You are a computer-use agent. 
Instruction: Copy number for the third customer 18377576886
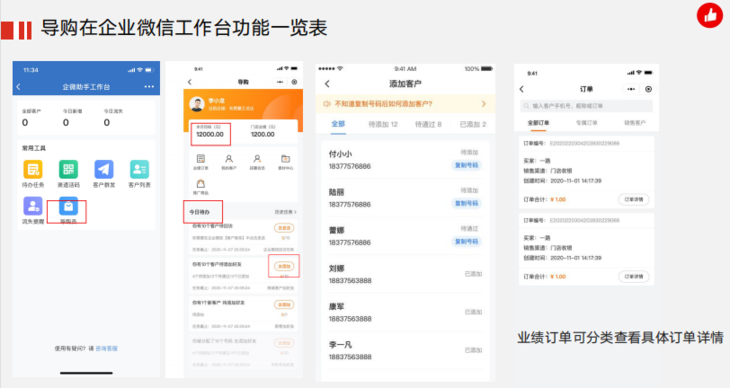[466, 242]
